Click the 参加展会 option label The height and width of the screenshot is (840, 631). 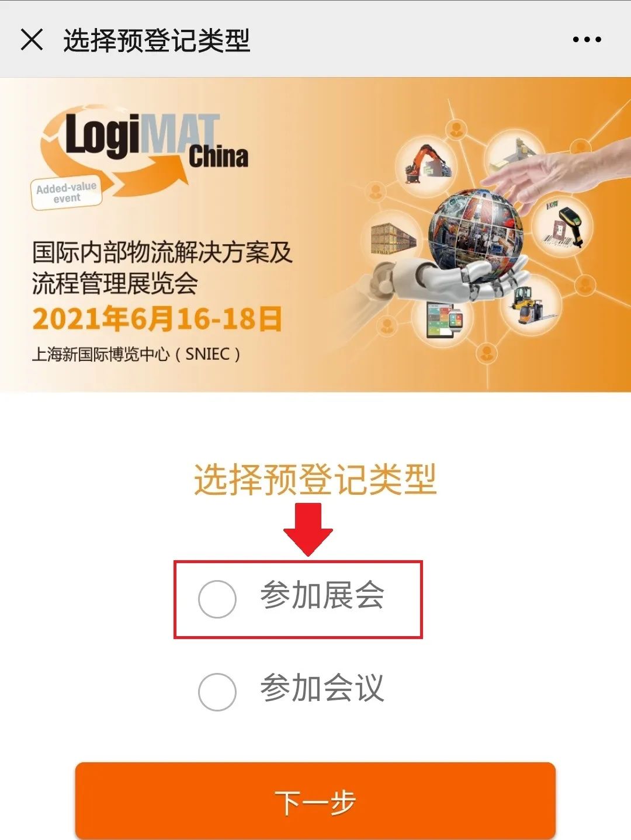pyautogui.click(x=323, y=596)
